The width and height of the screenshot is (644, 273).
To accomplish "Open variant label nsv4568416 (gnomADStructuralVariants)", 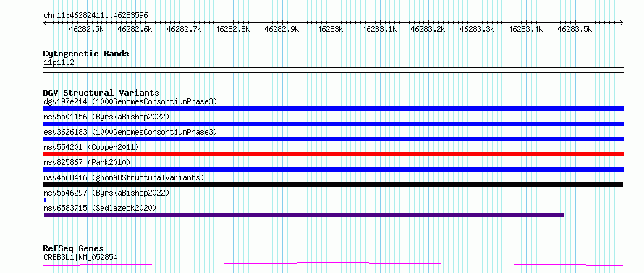I will click(124, 177).
